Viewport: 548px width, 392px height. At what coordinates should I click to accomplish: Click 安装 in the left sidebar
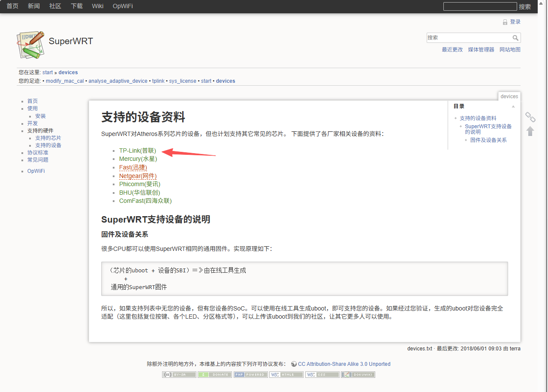pos(40,116)
